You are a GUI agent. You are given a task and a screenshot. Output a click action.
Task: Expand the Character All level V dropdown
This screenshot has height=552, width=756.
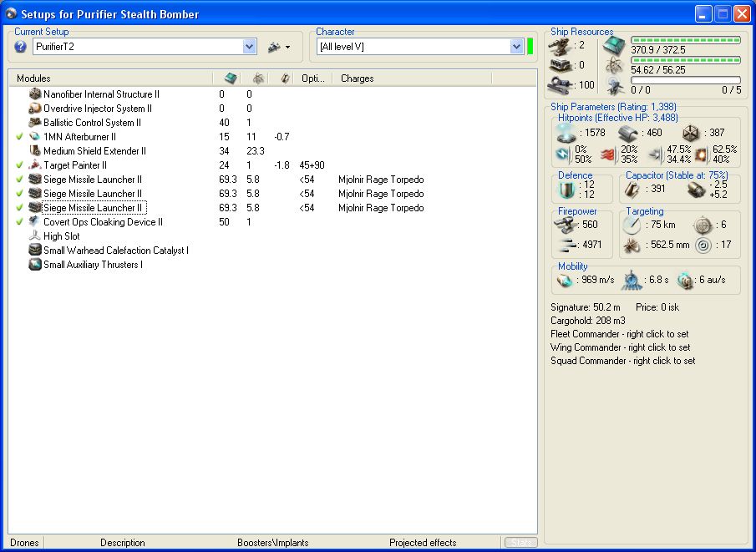[x=516, y=47]
